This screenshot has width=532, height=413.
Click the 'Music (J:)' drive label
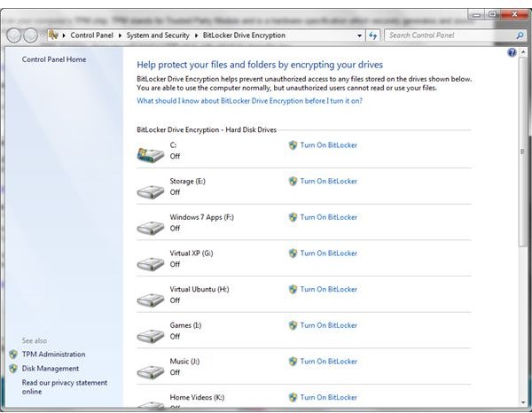tap(184, 361)
